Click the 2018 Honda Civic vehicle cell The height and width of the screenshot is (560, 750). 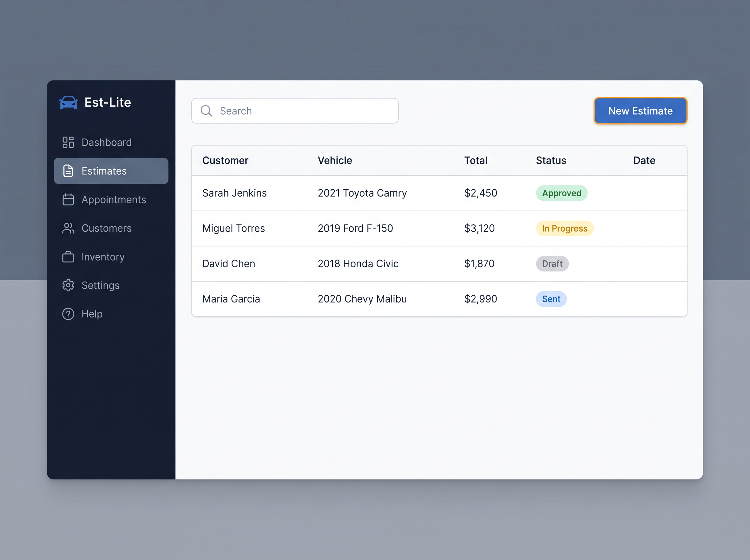tap(358, 263)
